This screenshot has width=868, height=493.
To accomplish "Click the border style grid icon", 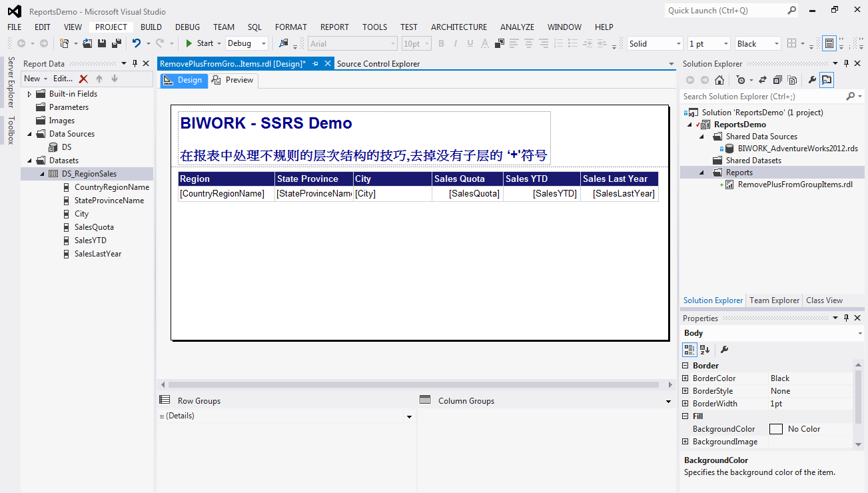I will coord(791,43).
